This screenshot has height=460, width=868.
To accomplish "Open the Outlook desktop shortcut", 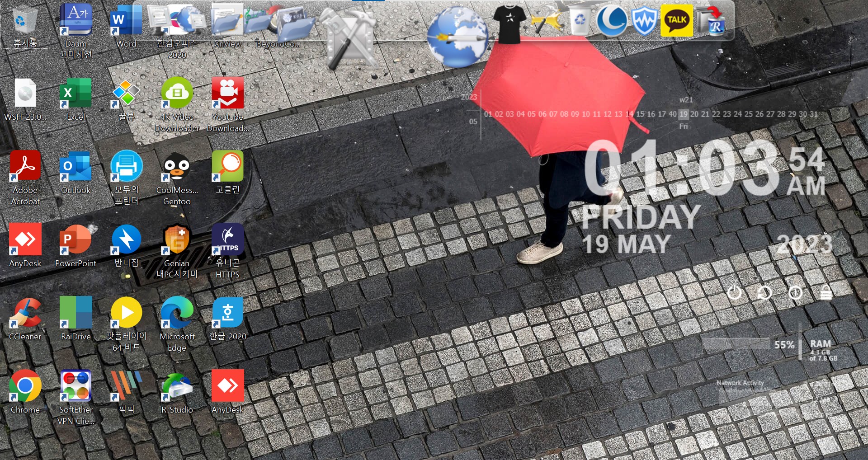I will 76,173.
